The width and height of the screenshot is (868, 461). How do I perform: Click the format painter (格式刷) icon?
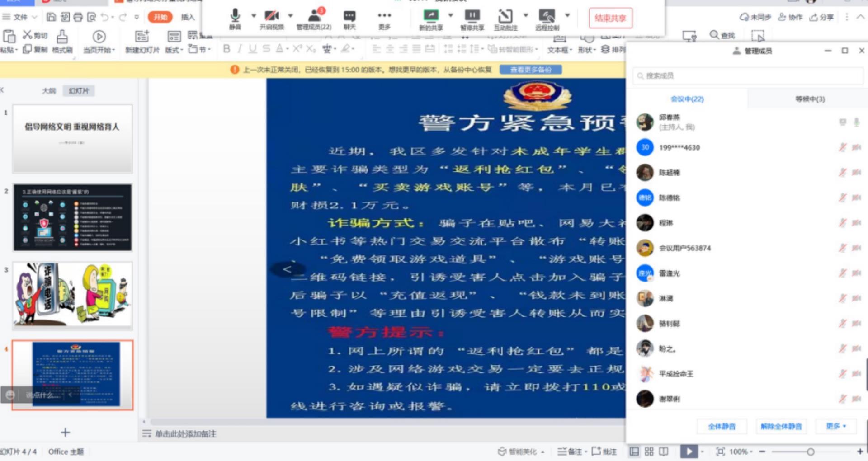coord(62,41)
